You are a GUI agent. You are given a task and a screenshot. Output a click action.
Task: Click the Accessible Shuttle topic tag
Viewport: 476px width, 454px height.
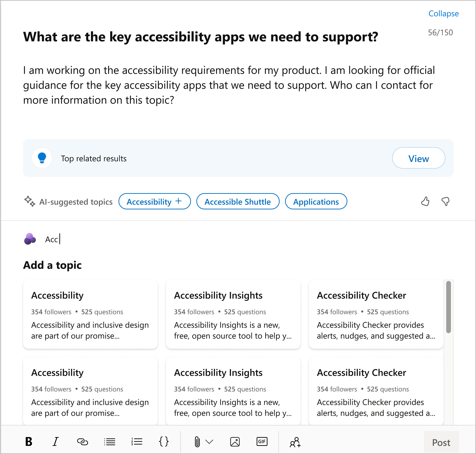tap(237, 201)
